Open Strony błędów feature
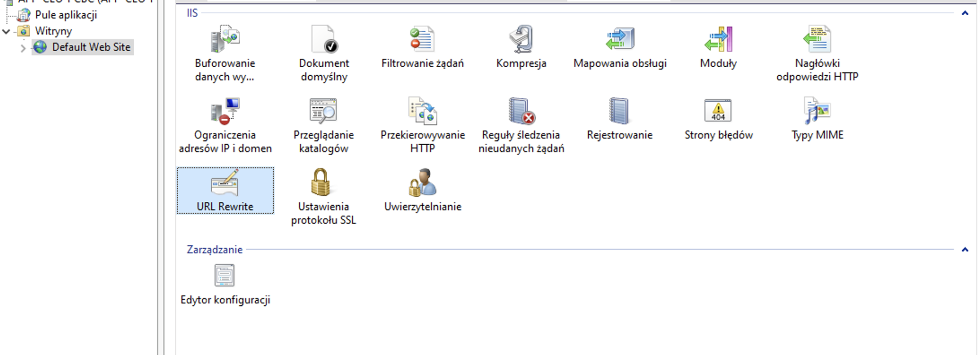Viewport: 980px width, 355px height. tap(718, 119)
